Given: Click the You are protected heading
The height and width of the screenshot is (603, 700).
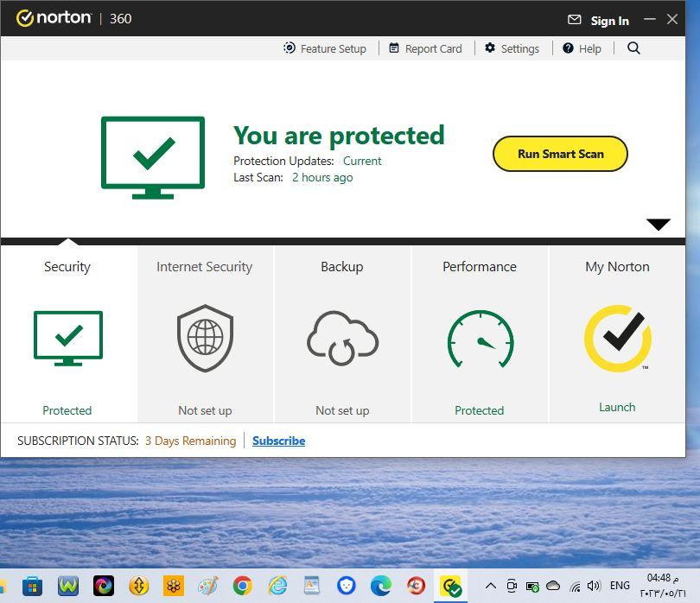Looking at the screenshot, I should tap(339, 136).
